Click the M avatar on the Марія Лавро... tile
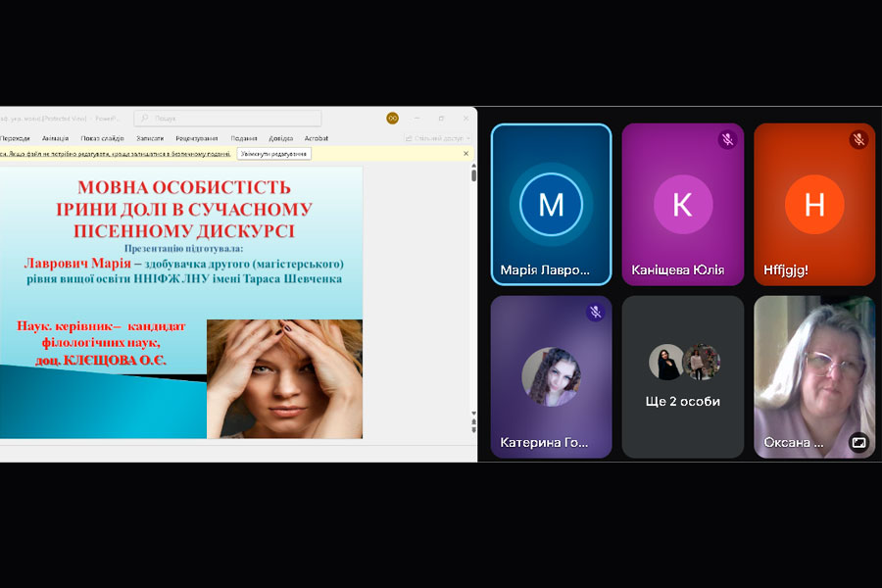The image size is (882, 588). (x=551, y=204)
